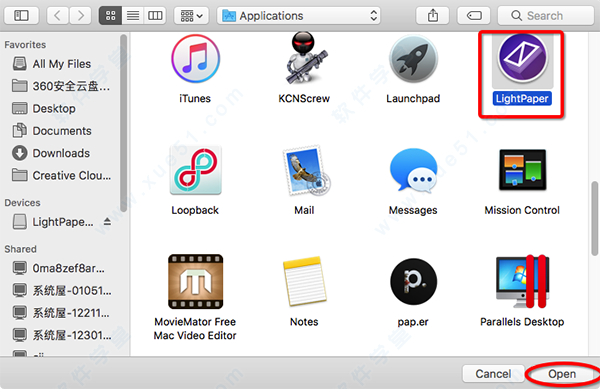Image resolution: width=600 pixels, height=389 pixels.
Task: Open the item arrangement dropdown
Action: click(x=191, y=16)
